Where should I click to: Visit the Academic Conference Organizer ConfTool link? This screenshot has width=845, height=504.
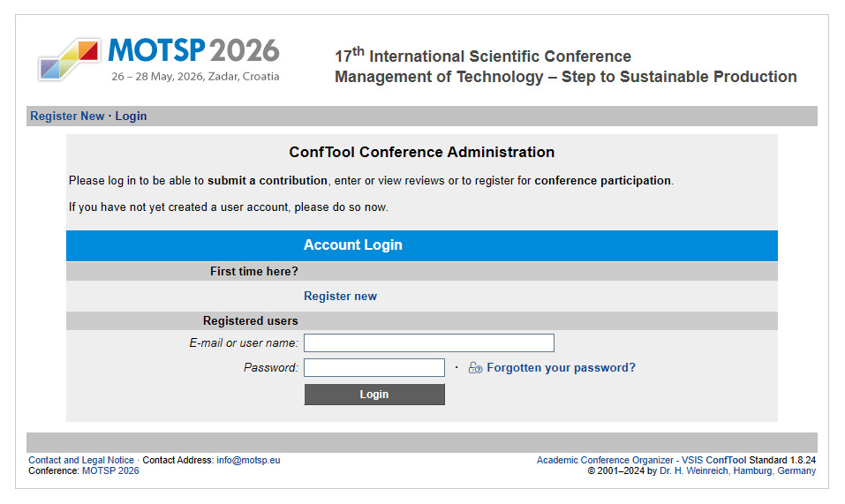click(x=641, y=461)
